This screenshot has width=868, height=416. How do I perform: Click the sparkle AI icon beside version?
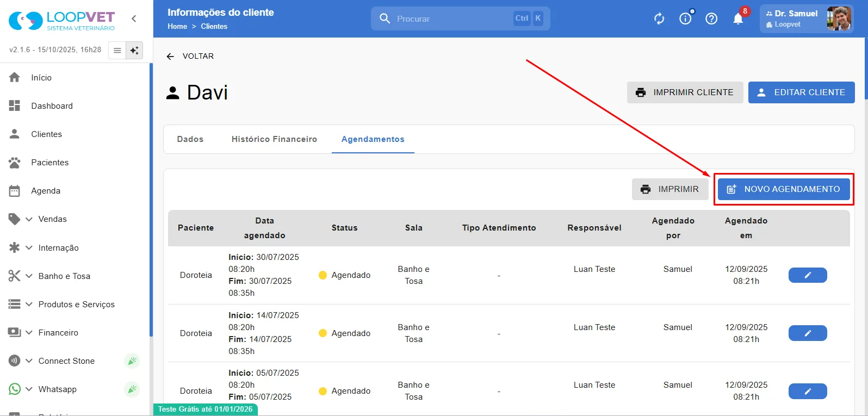tap(134, 51)
